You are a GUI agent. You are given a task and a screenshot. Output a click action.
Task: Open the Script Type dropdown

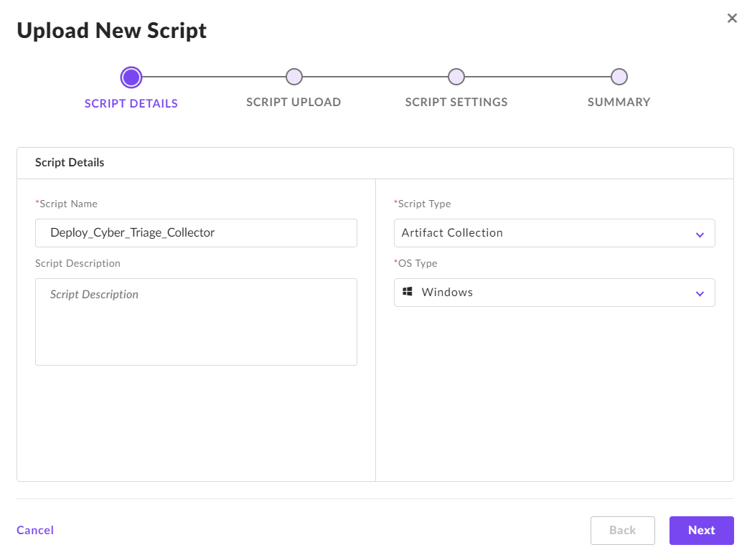545,233
